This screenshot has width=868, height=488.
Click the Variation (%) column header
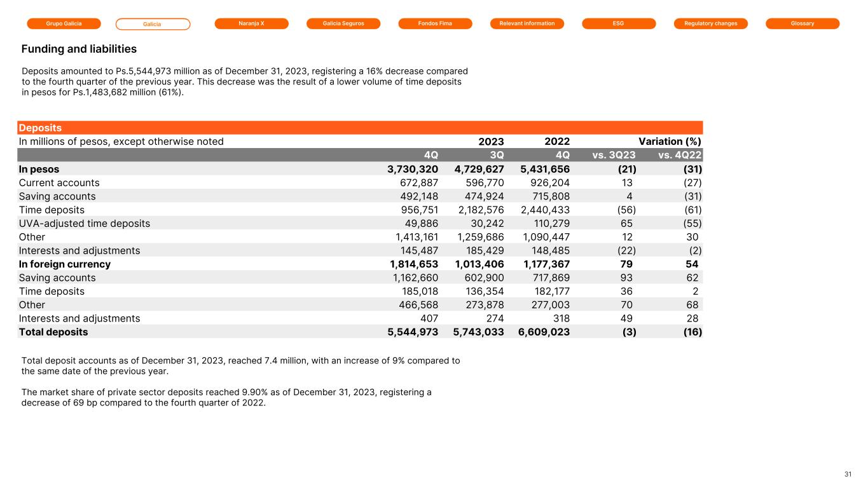click(670, 141)
